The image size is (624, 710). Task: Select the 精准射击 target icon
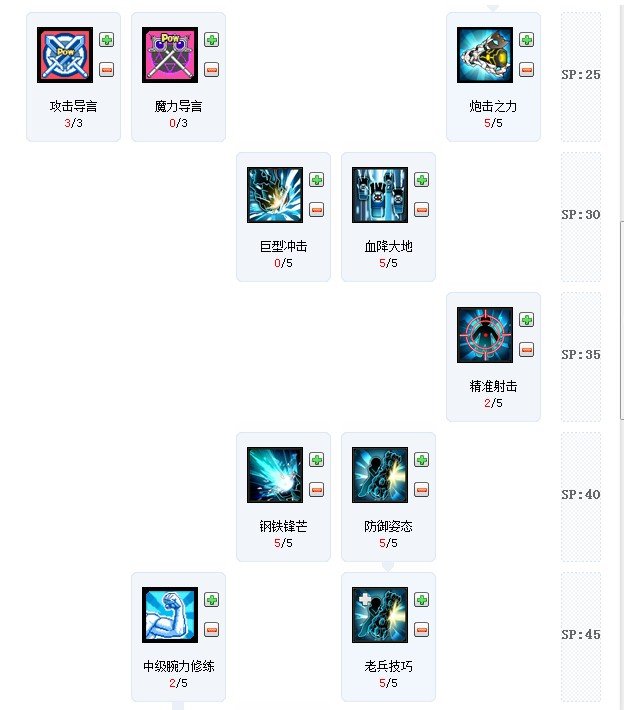(485, 335)
